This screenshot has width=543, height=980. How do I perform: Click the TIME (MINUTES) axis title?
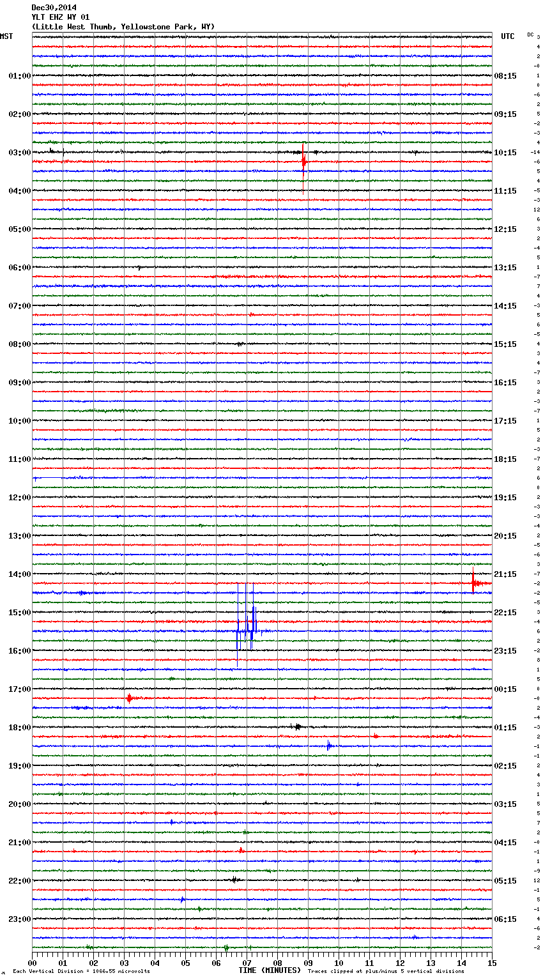tap(270, 970)
